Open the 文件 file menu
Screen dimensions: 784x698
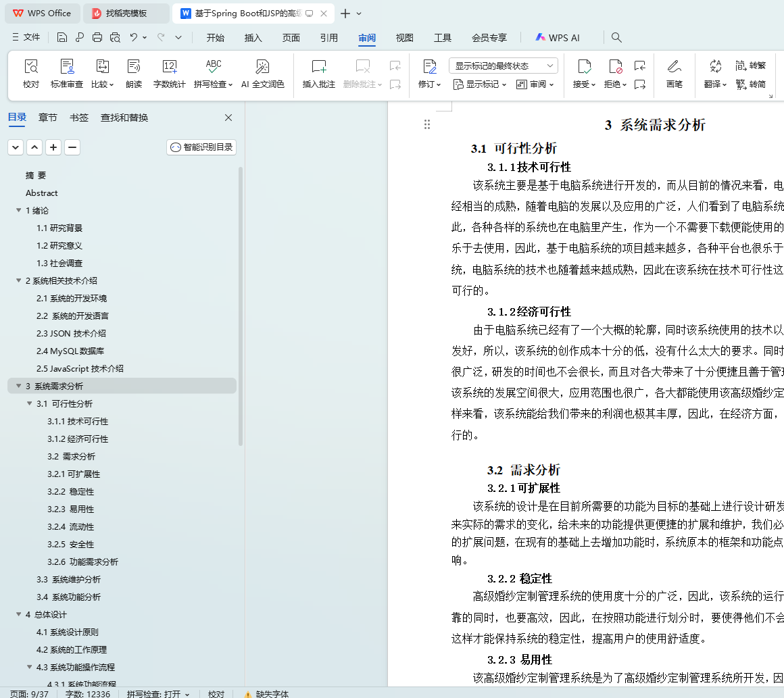click(x=26, y=37)
